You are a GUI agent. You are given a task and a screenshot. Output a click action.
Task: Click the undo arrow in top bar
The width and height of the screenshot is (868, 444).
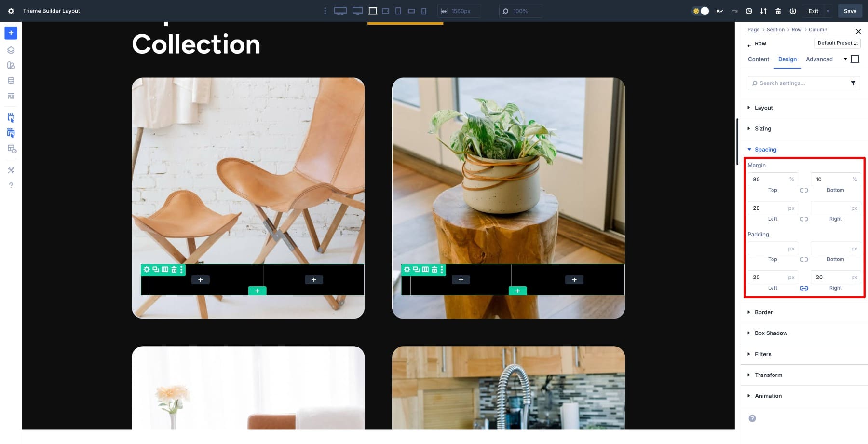(719, 11)
